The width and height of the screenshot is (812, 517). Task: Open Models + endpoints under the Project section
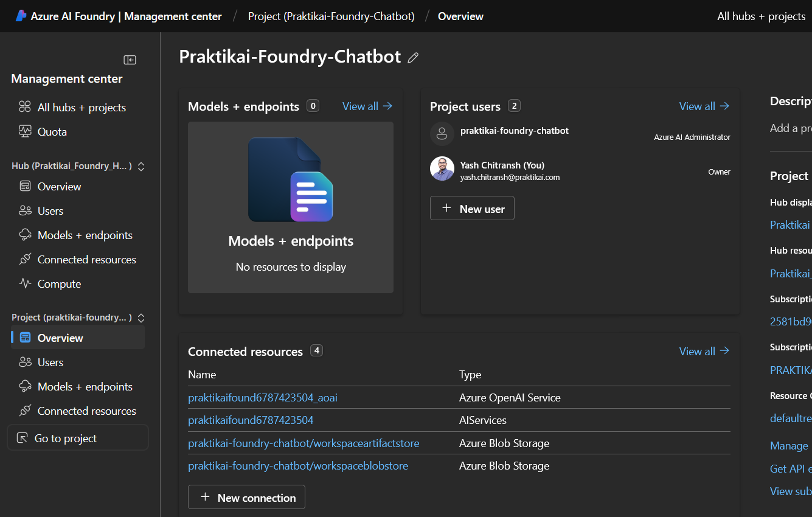coord(85,386)
